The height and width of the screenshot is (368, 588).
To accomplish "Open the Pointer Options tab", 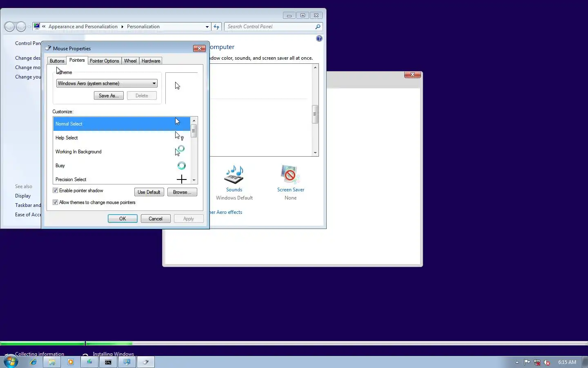I will (104, 61).
